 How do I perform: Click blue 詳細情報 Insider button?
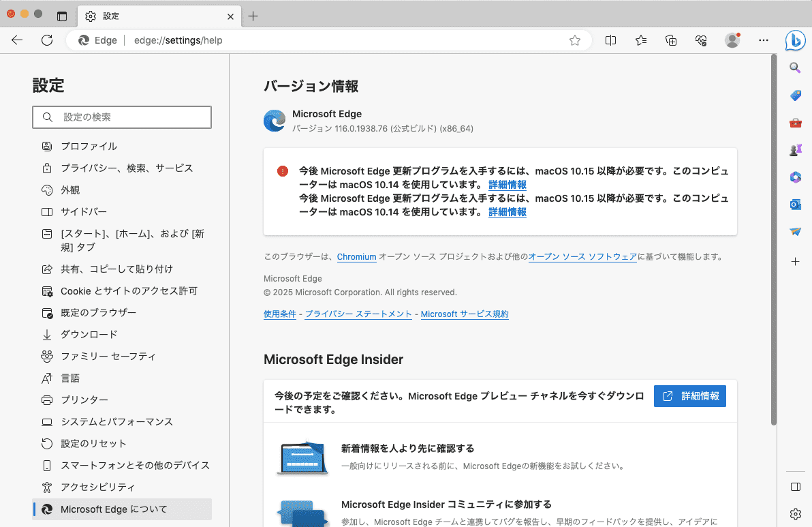[x=690, y=396]
